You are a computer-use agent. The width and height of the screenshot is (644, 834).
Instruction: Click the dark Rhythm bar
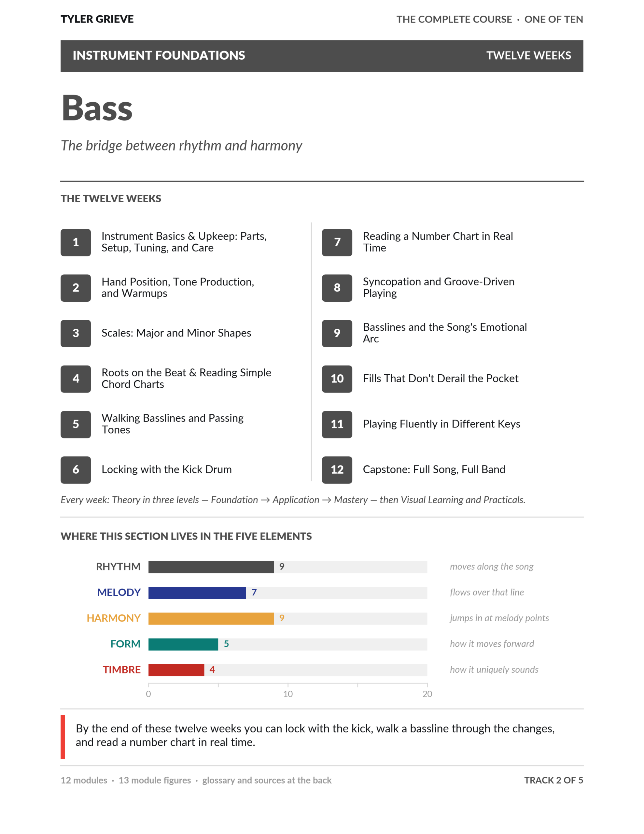211,567
